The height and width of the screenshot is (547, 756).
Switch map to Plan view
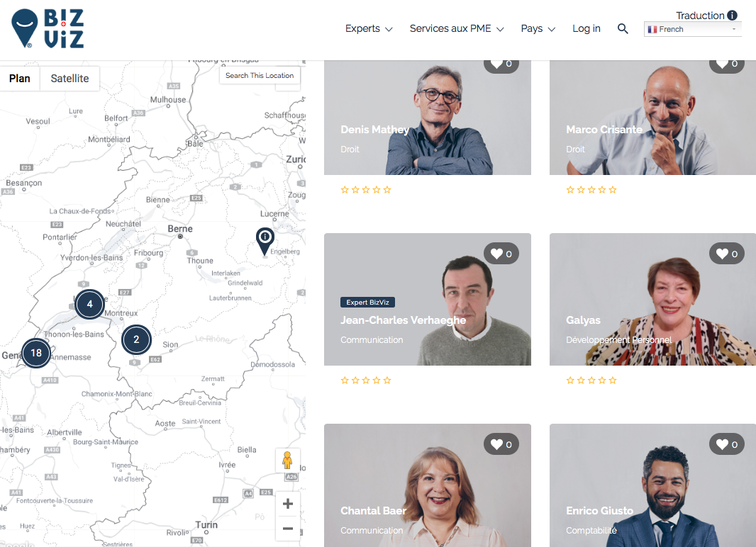[20, 79]
